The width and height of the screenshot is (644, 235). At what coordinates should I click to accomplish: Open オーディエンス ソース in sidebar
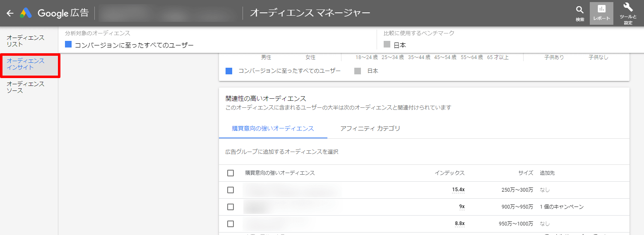pos(26,87)
